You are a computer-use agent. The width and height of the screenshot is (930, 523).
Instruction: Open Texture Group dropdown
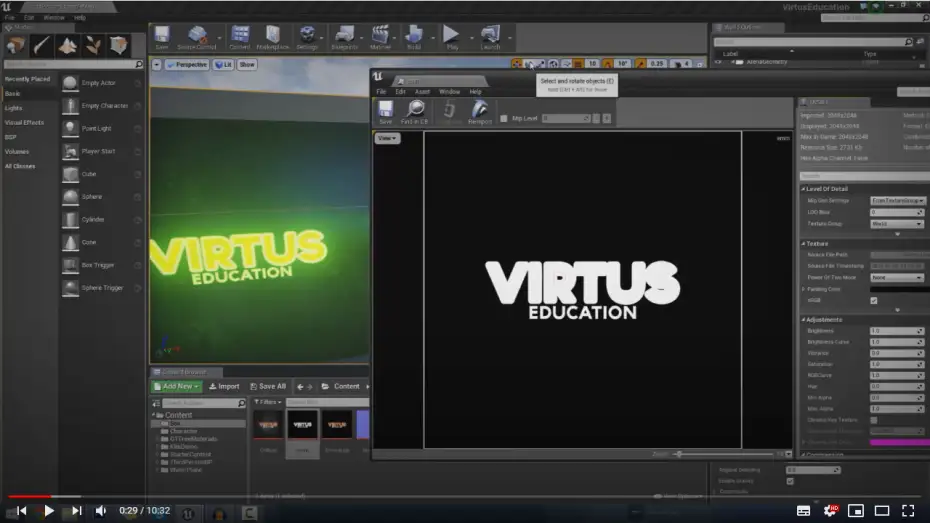tap(897, 224)
